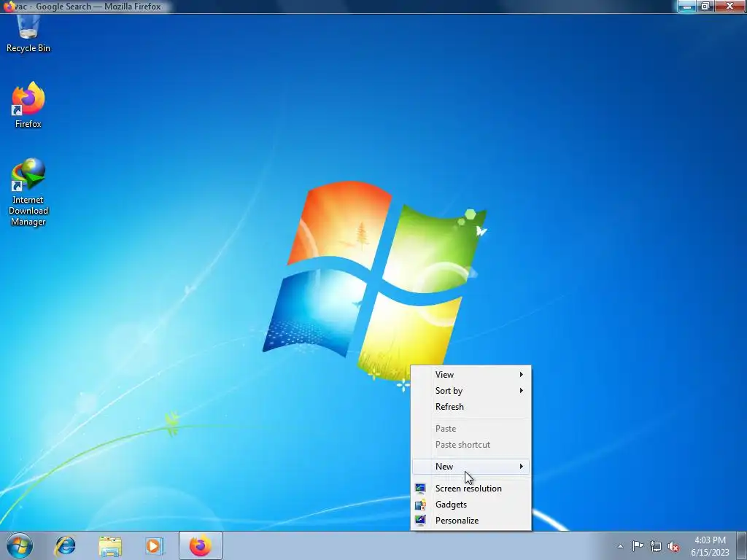Screen dimensions: 747x560
Task: Open the clock showing 4:03 PM
Action: (710, 546)
